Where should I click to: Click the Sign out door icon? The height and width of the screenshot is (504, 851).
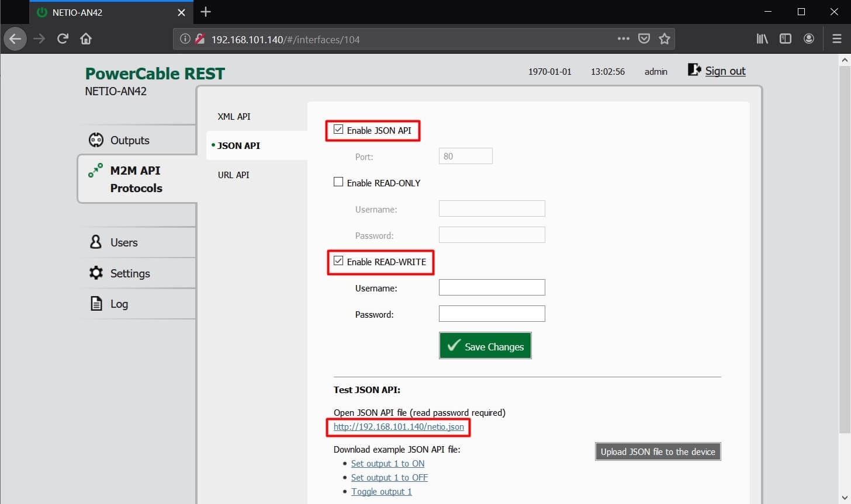coord(694,70)
